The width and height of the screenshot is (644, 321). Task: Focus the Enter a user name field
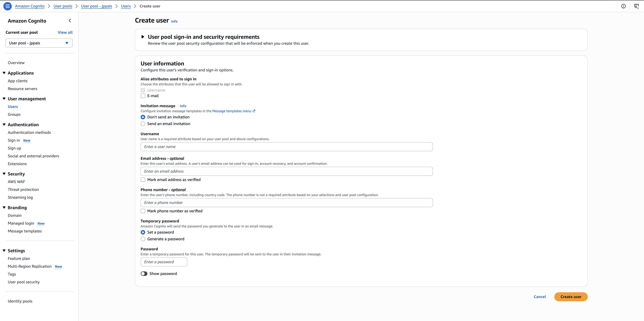pyautogui.click(x=286, y=147)
